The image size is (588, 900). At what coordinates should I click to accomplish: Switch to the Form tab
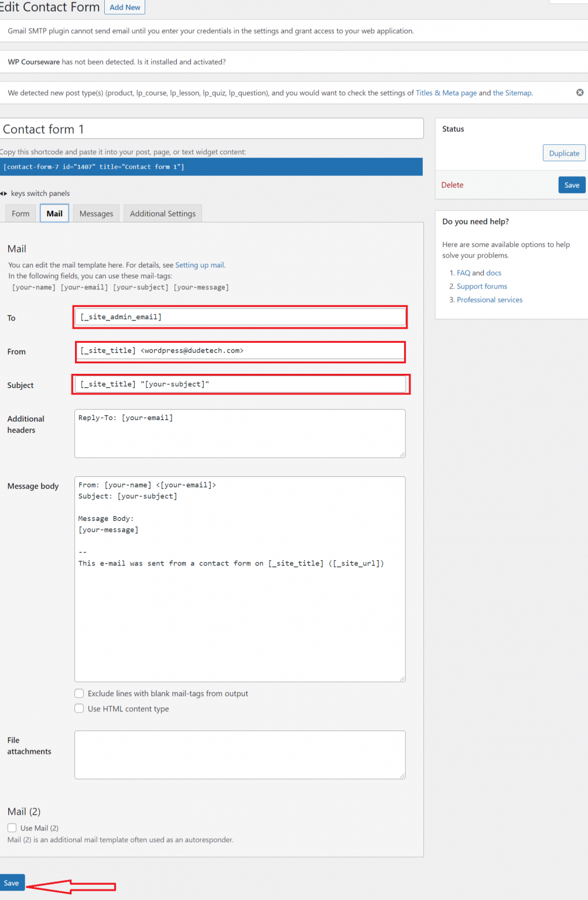click(20, 214)
